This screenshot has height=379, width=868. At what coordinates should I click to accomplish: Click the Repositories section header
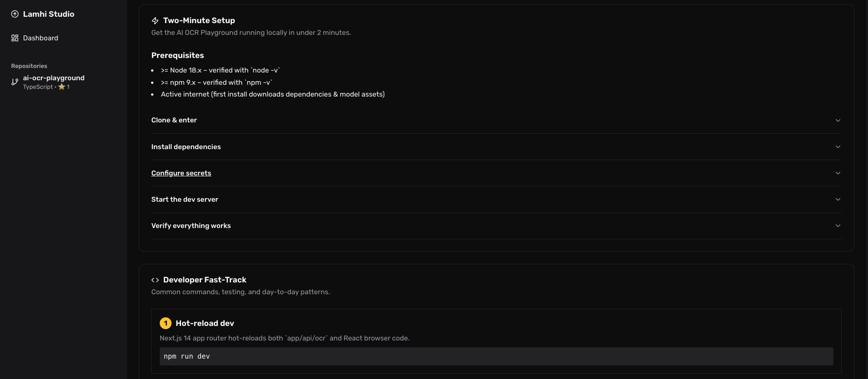click(29, 66)
